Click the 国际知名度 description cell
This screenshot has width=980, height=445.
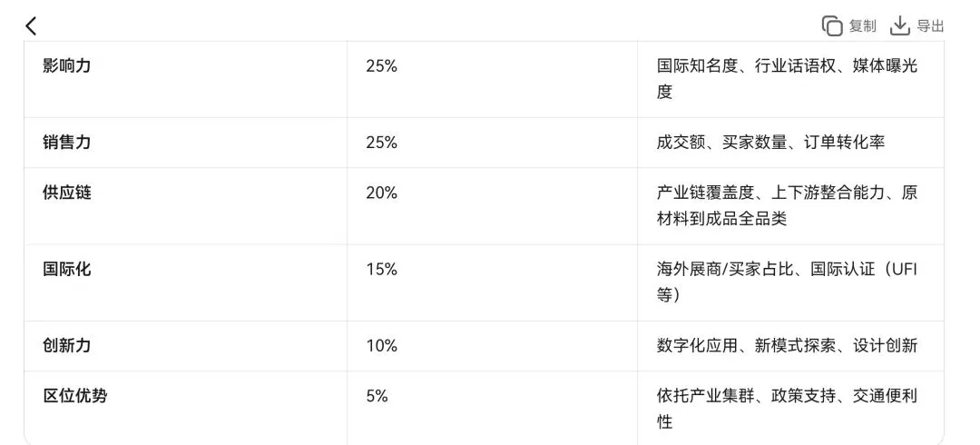790,80
